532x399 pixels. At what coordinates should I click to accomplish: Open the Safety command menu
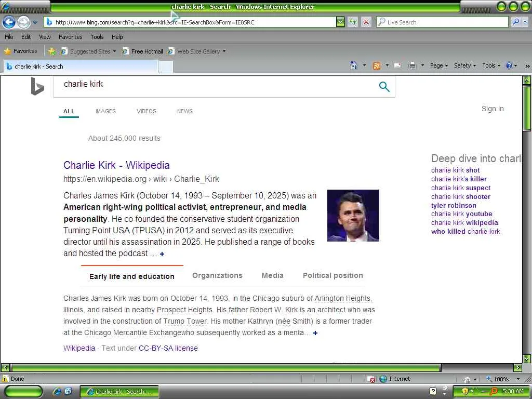465,66
